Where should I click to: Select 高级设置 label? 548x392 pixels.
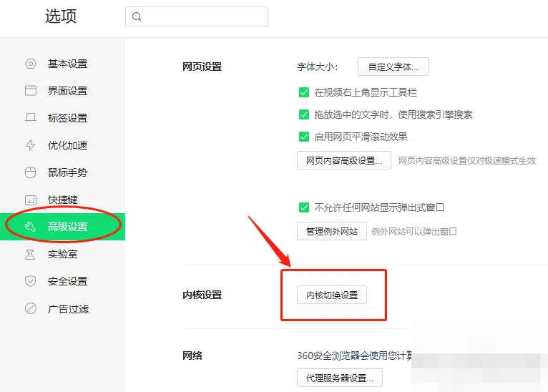[x=68, y=227]
